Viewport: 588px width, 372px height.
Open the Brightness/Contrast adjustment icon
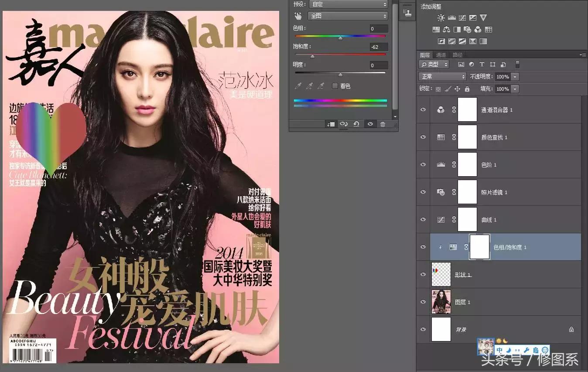tap(441, 17)
